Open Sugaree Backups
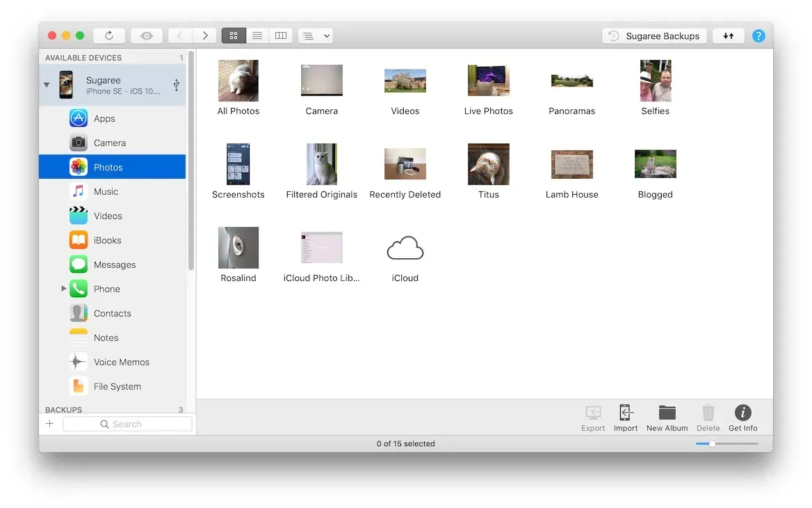The width and height of the screenshot is (812, 508). coord(653,35)
